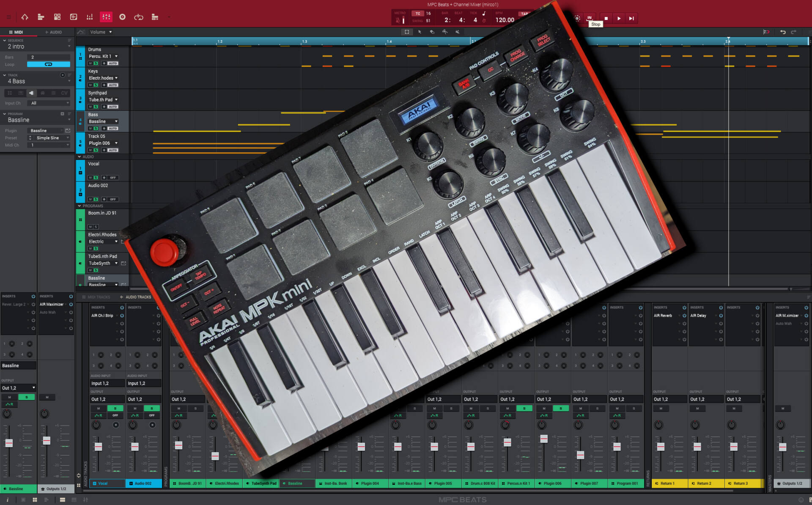Screen dimensions: 812x505
Task: Click the play-start skip button
Action: (x=631, y=18)
